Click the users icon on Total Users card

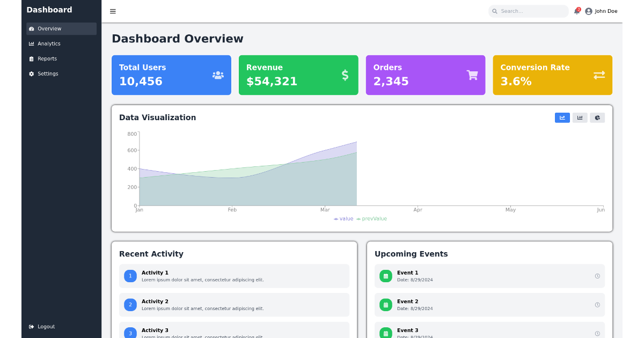(218, 75)
